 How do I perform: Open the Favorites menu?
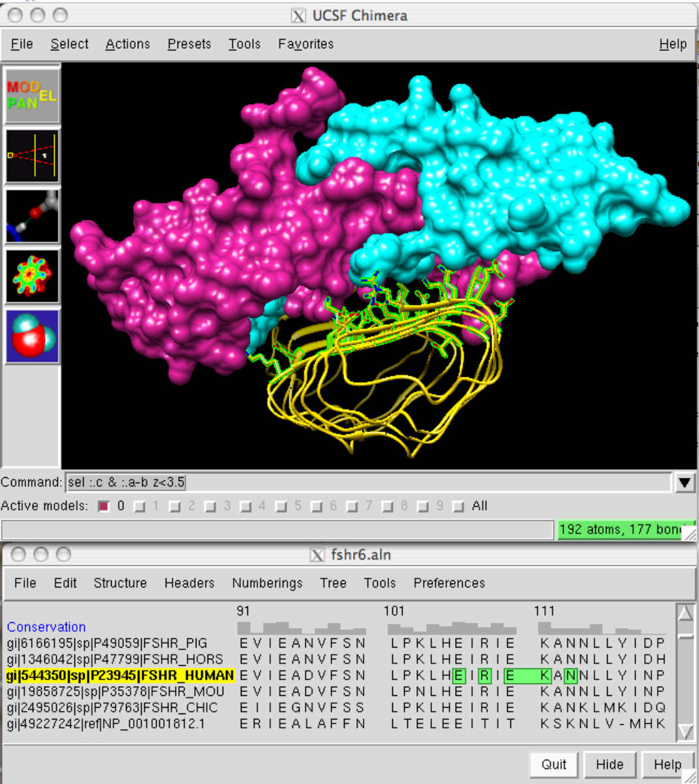point(305,44)
